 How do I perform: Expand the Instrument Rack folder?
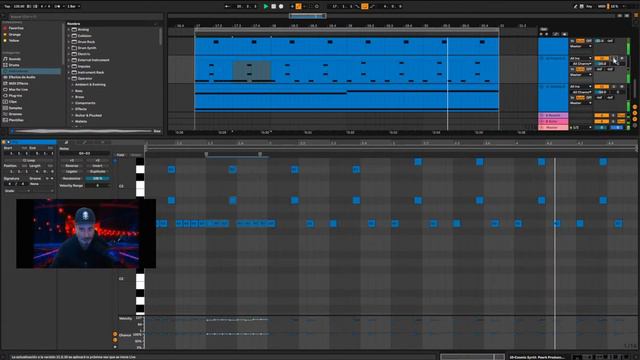[x=69, y=72]
